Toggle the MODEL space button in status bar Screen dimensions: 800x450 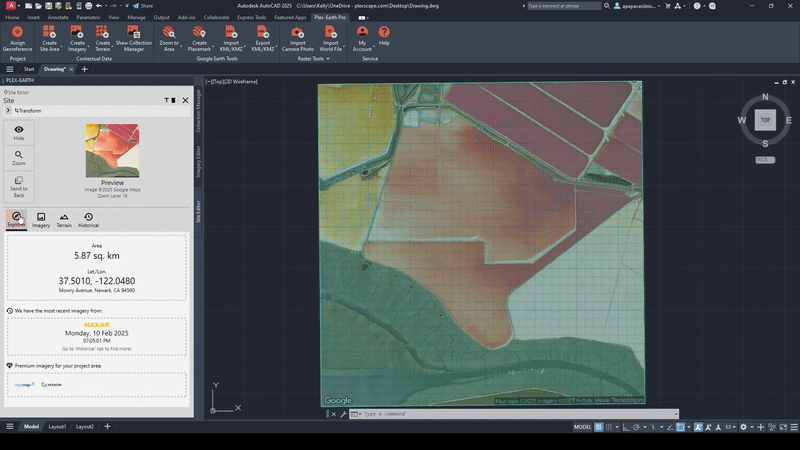click(x=582, y=427)
